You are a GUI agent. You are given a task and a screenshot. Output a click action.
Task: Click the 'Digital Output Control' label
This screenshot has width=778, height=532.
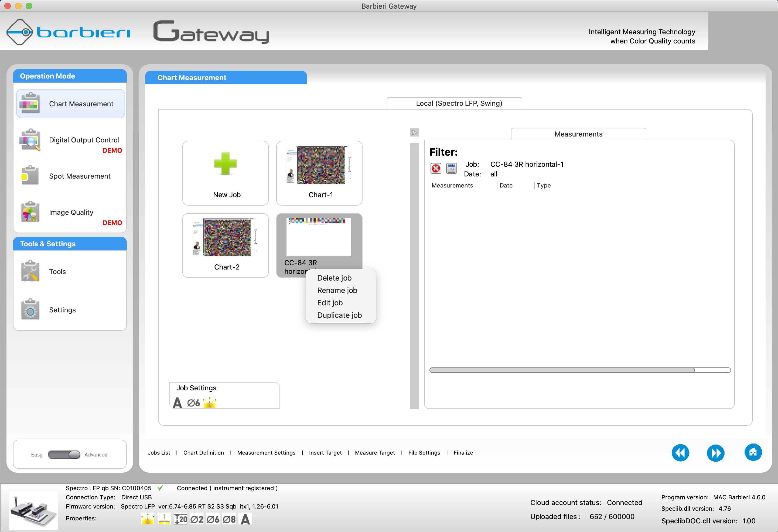coord(84,140)
